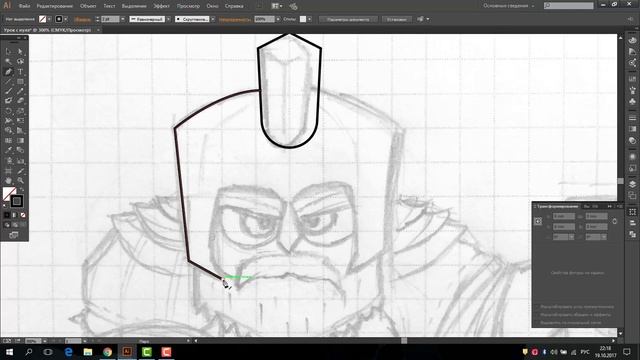640x360 pixels.
Task: Click the Fill swatch in toolbox
Action: [9, 193]
